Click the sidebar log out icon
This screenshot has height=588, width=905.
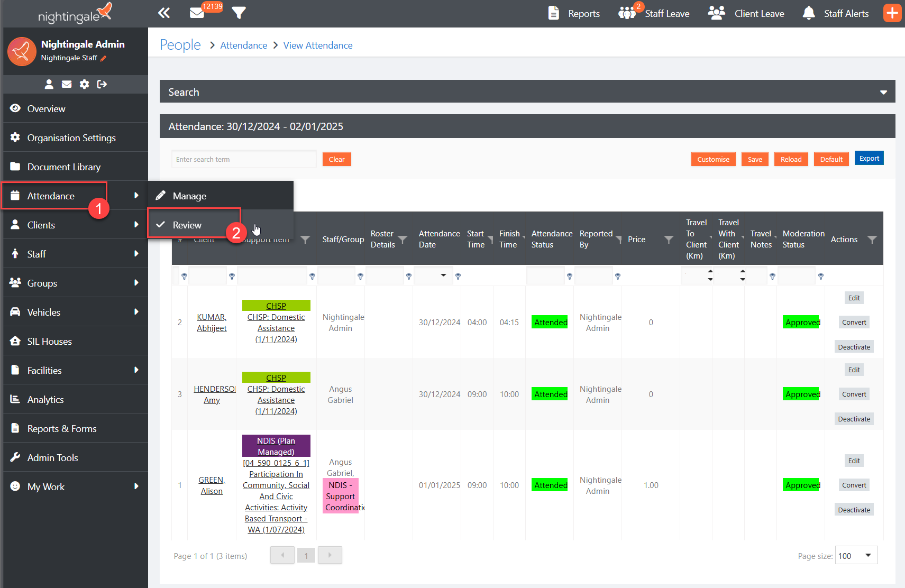tap(102, 84)
